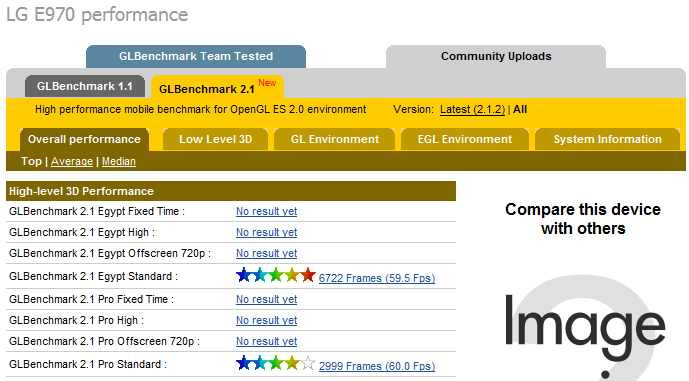
Task: Click the 'GLBenchmark 2.1 Egypt Offscreen 720p' label
Action: point(110,254)
